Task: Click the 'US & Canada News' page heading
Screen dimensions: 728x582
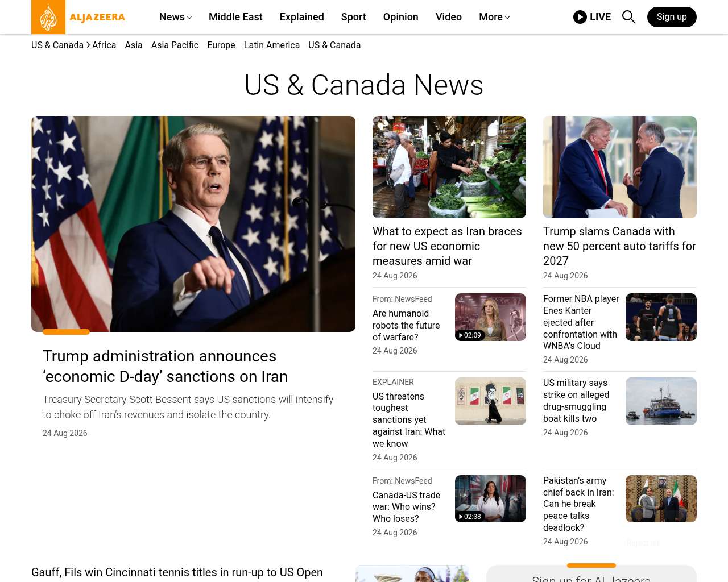Action: point(364,85)
